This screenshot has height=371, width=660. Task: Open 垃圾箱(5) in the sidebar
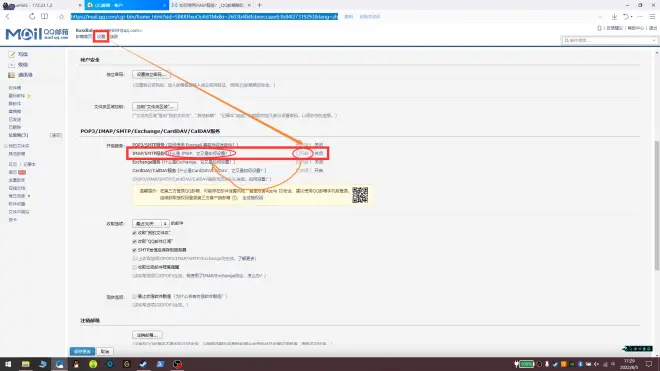(19, 135)
